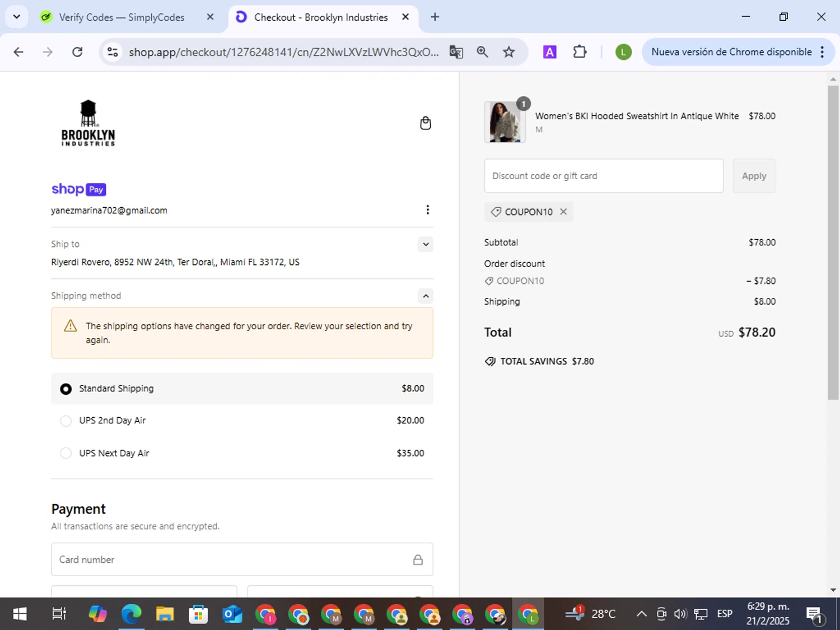Open the Chrome profile avatar L
This screenshot has height=630, width=840.
[x=623, y=52]
